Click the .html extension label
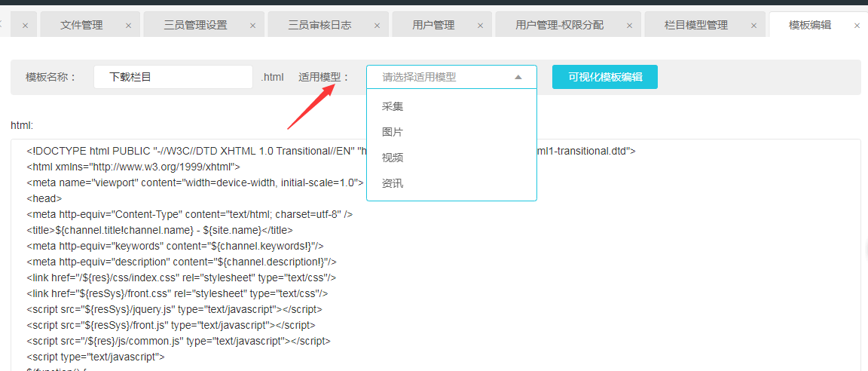 click(x=272, y=77)
